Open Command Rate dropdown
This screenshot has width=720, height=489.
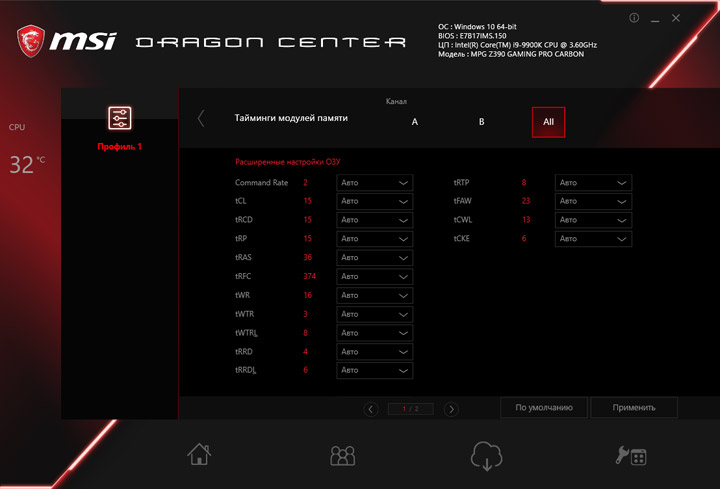click(375, 183)
